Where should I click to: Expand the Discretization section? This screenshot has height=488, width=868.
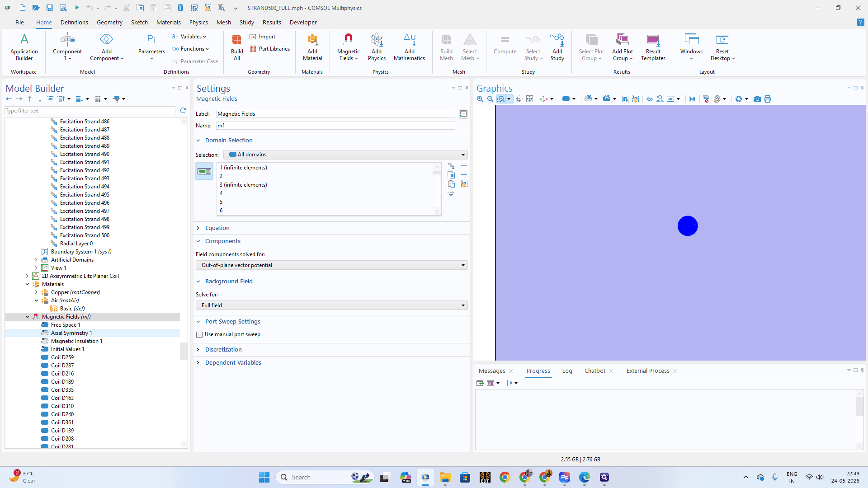[198, 350]
